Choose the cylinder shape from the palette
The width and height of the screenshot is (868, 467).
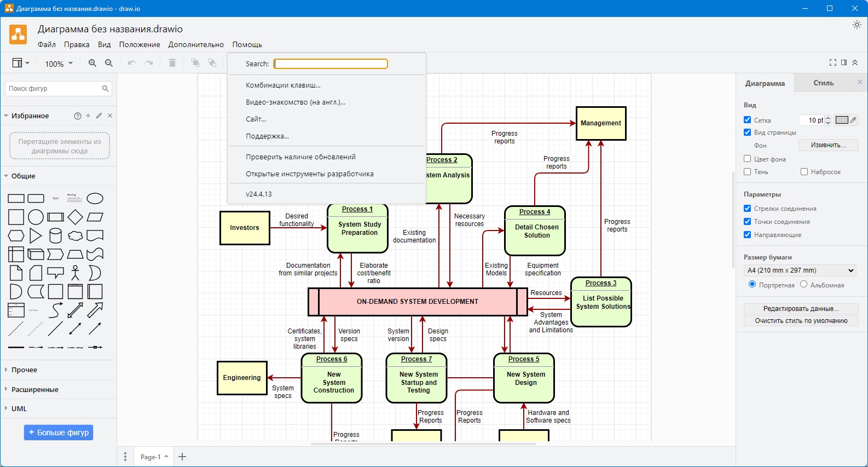point(55,236)
